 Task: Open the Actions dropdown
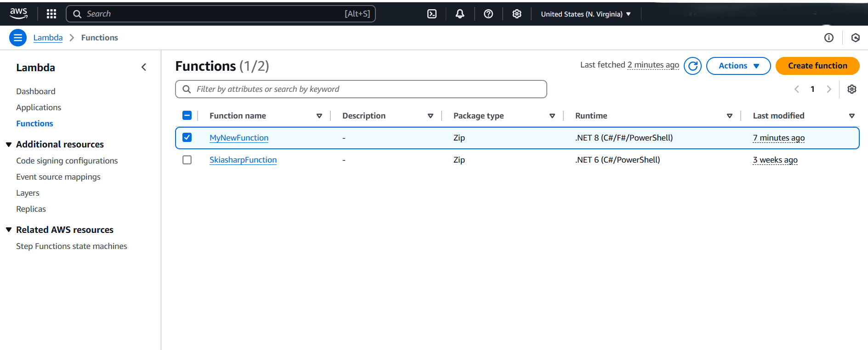738,66
